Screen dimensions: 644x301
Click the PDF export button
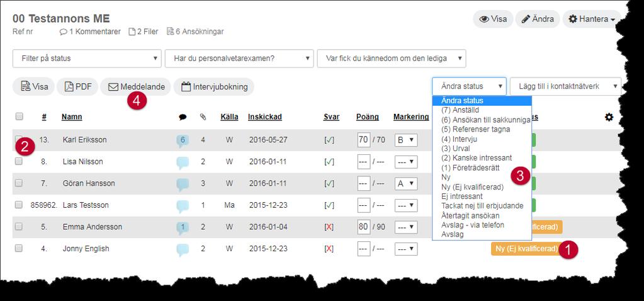click(77, 87)
